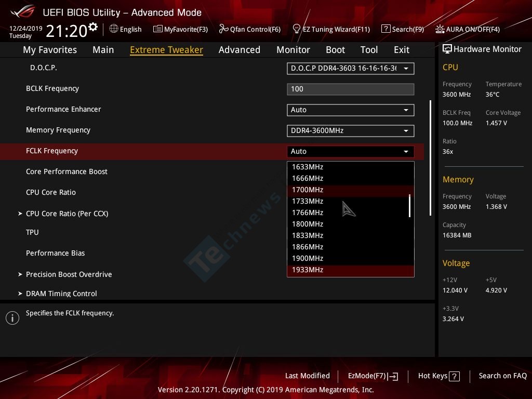Viewport: 532px width, 399px height.
Task: Switch to EzMode(F7)
Action: coord(373,376)
